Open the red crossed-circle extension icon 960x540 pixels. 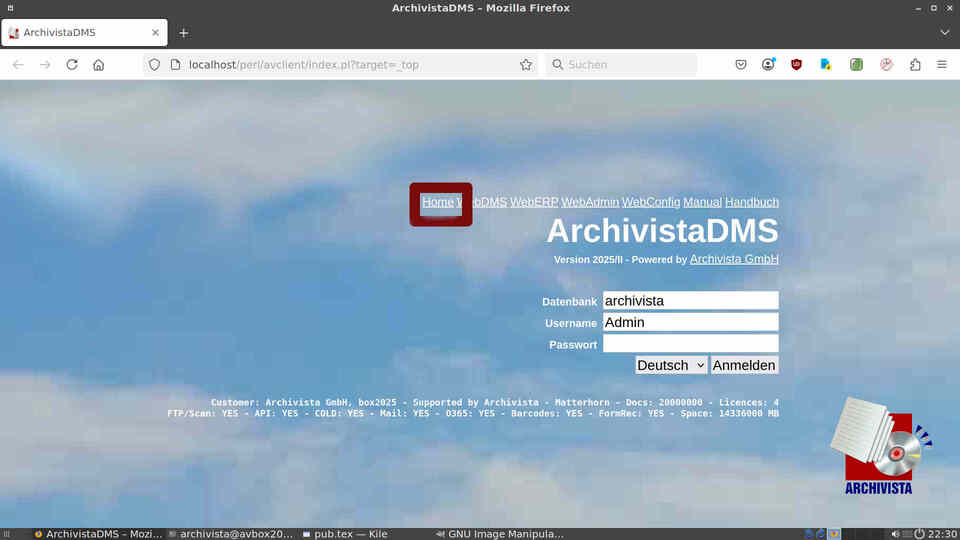886,64
